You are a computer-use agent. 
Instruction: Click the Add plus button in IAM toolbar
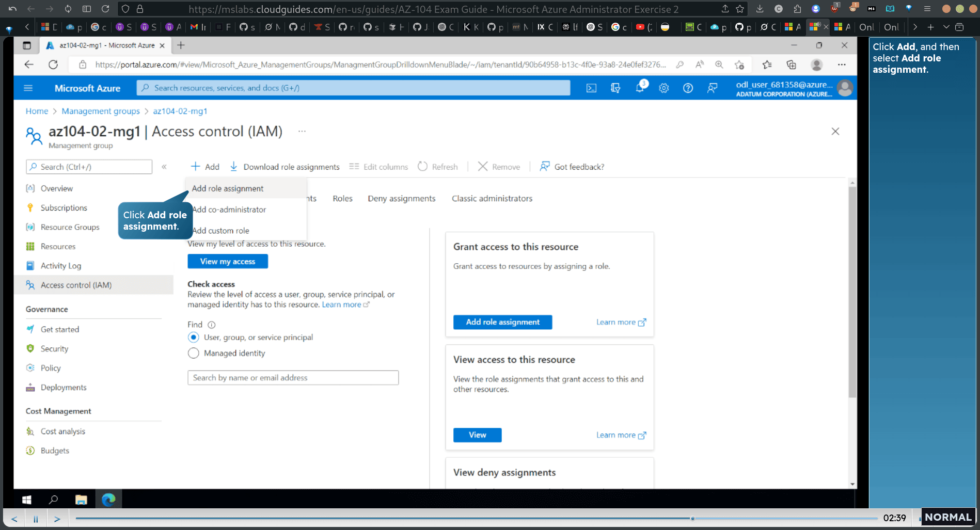(205, 167)
